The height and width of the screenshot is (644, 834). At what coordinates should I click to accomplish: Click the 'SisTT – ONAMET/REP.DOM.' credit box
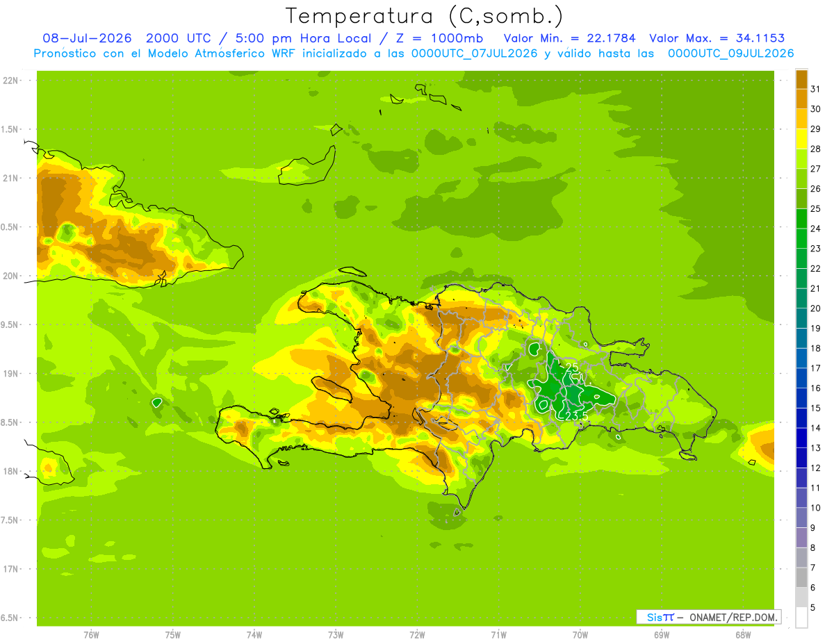click(708, 617)
